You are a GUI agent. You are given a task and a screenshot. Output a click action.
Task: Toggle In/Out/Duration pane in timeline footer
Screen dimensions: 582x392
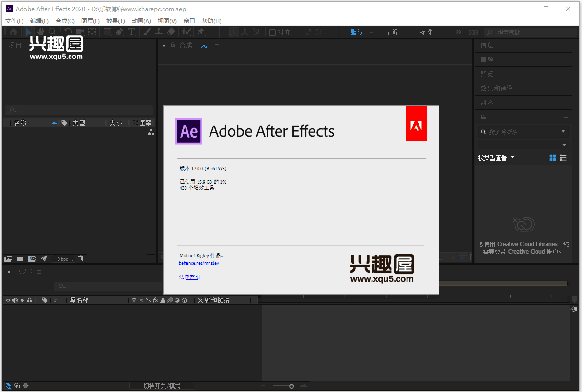click(25, 386)
